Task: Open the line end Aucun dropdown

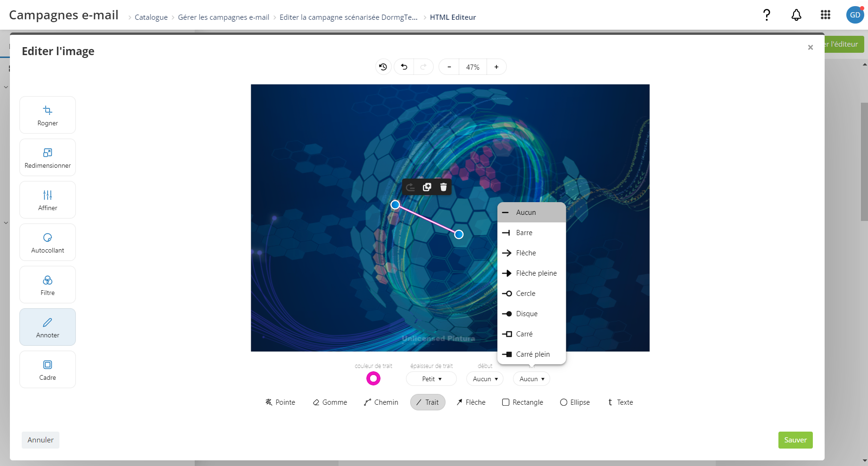Action: (531, 379)
